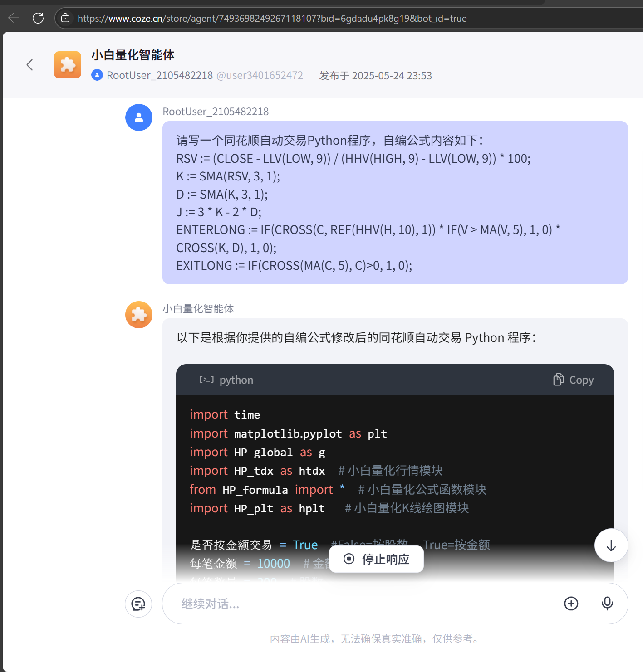643x672 pixels.
Task: Click the 内容由AI生成 disclaimer text
Action: pos(374,639)
